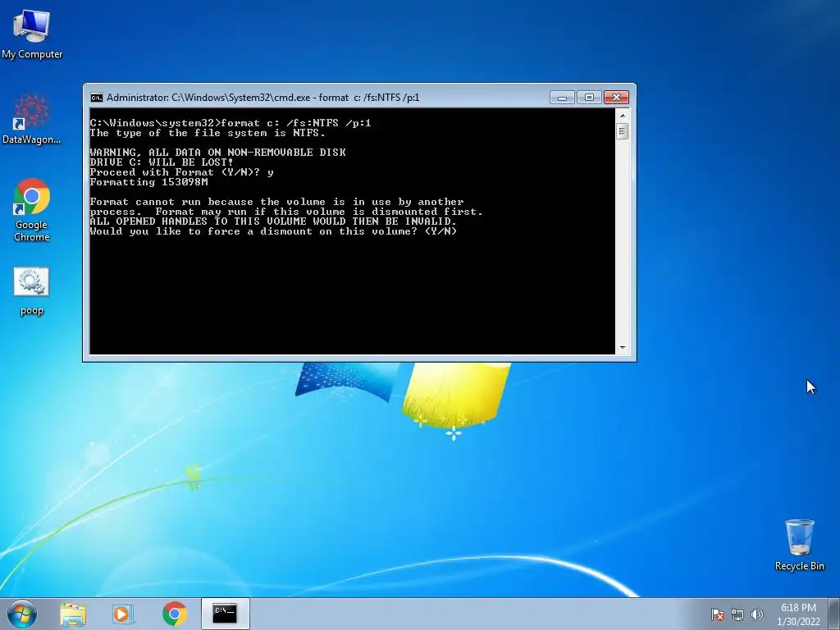Open Windows Explorer from the taskbar
The image size is (840, 630).
point(73,614)
